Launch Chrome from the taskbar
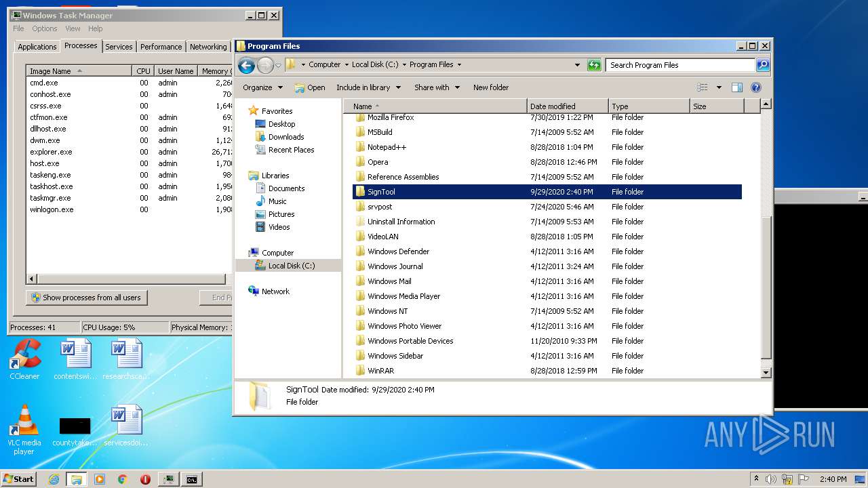Screen dimensions: 868x488 coord(123,479)
